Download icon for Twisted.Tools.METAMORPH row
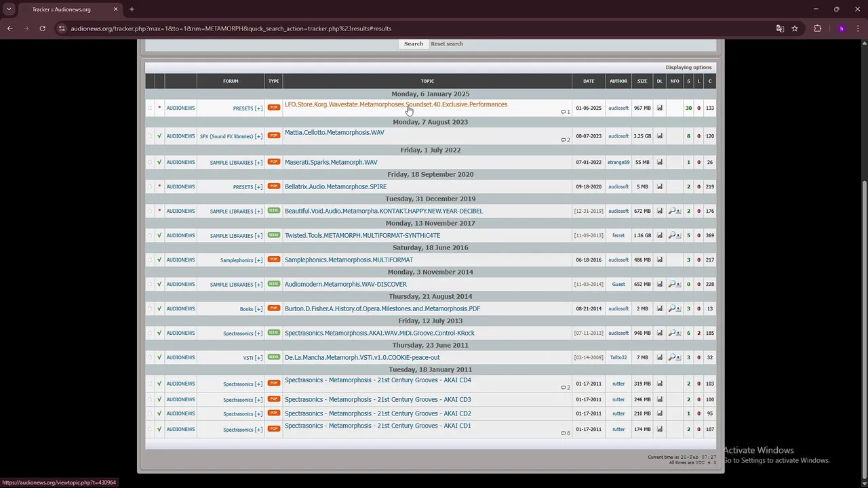 point(659,235)
